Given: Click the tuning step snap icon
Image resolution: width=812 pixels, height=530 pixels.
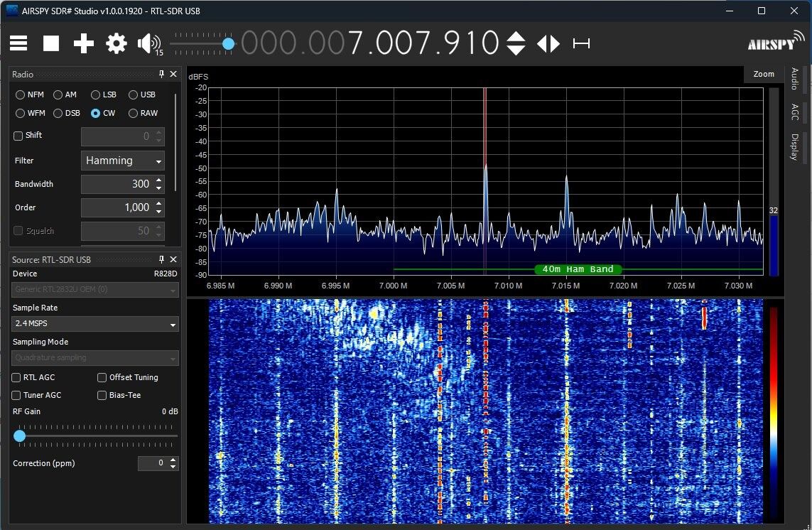Looking at the screenshot, I should (x=581, y=43).
